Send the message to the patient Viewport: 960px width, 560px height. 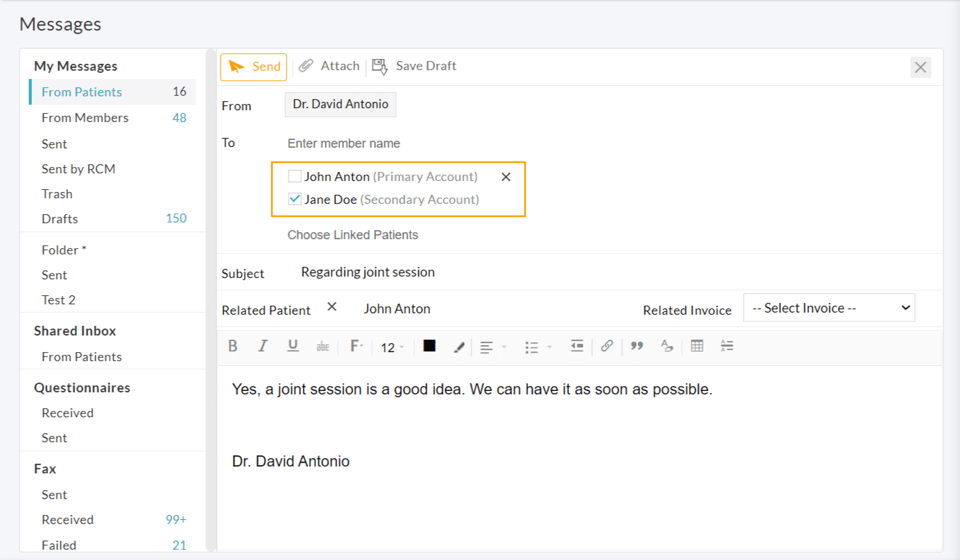point(253,67)
